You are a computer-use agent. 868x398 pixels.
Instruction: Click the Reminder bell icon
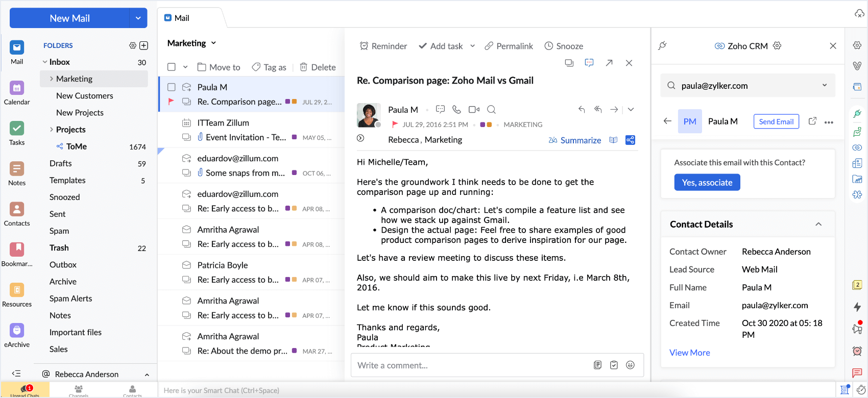point(364,46)
